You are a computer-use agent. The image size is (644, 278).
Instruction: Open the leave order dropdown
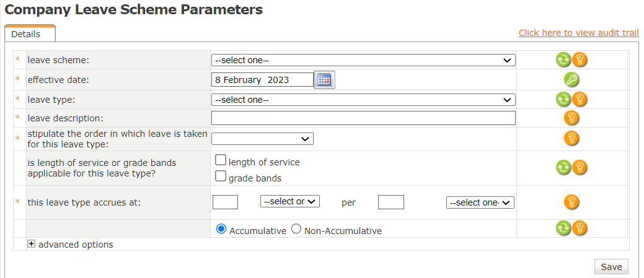tap(262, 139)
